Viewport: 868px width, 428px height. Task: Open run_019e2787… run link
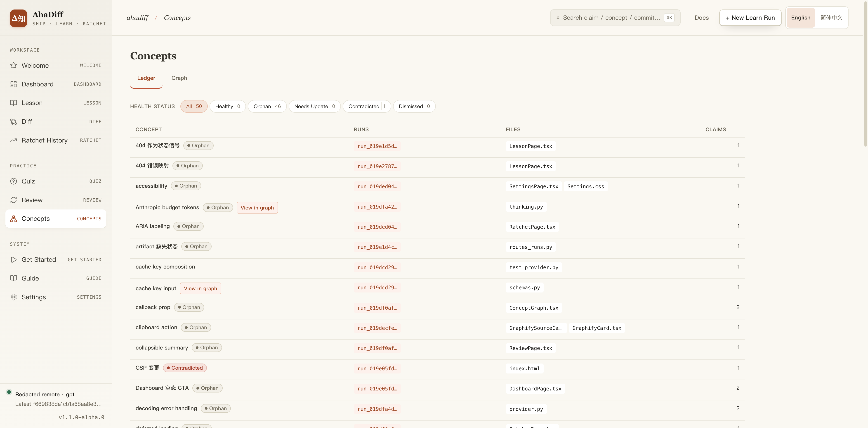[x=377, y=166]
